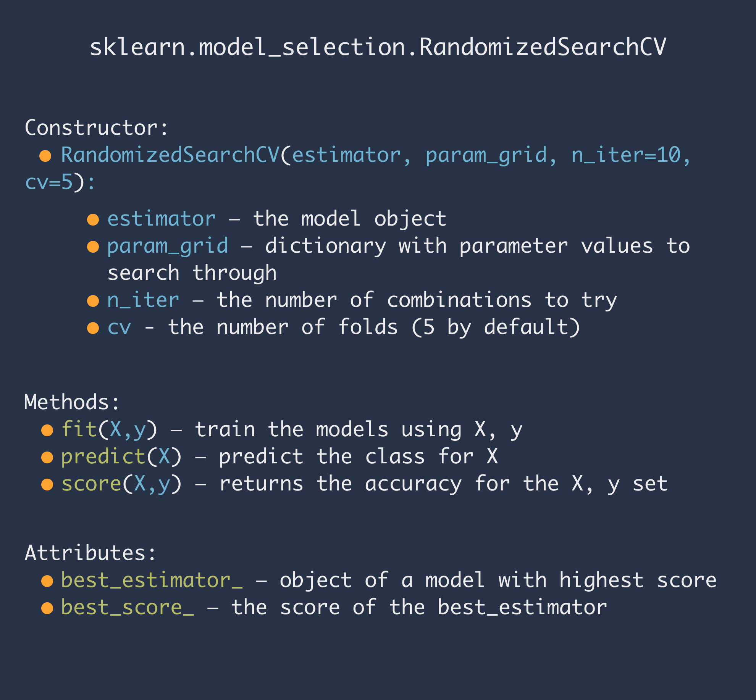The width and height of the screenshot is (756, 700).
Task: Click the title sklearn.model_selection.RandomizedSearchCV
Action: (x=378, y=47)
